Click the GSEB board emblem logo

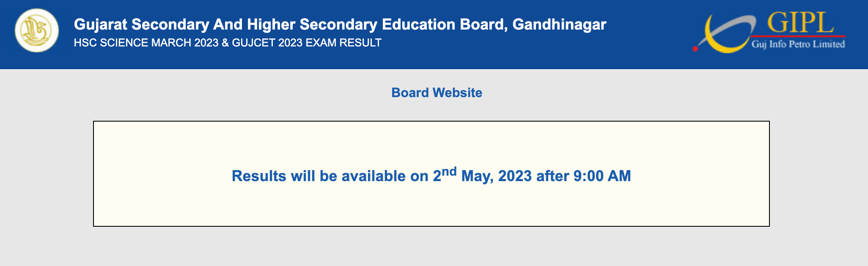click(x=37, y=30)
